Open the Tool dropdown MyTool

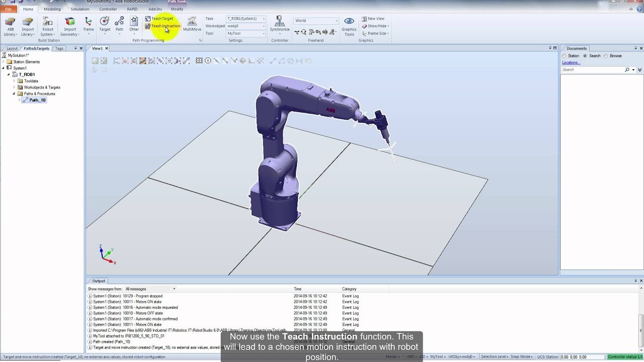click(246, 33)
